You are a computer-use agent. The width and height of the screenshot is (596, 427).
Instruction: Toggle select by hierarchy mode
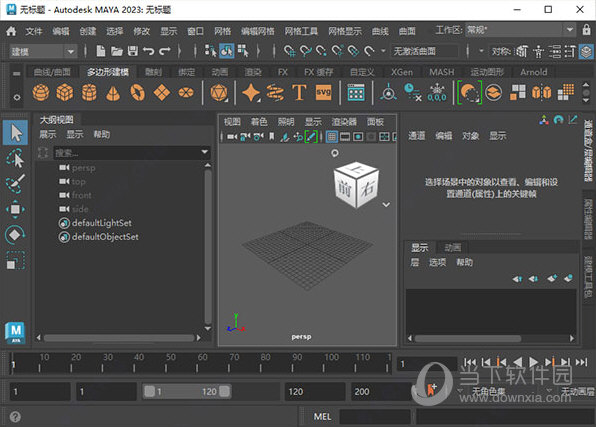pos(210,51)
